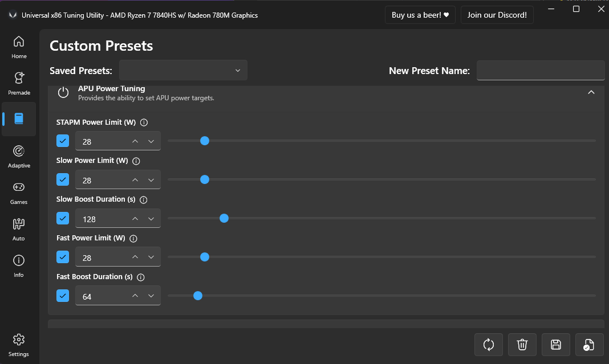Decrease Fast Power Limit with down arrow
This screenshot has height=364, width=609.
click(x=151, y=257)
